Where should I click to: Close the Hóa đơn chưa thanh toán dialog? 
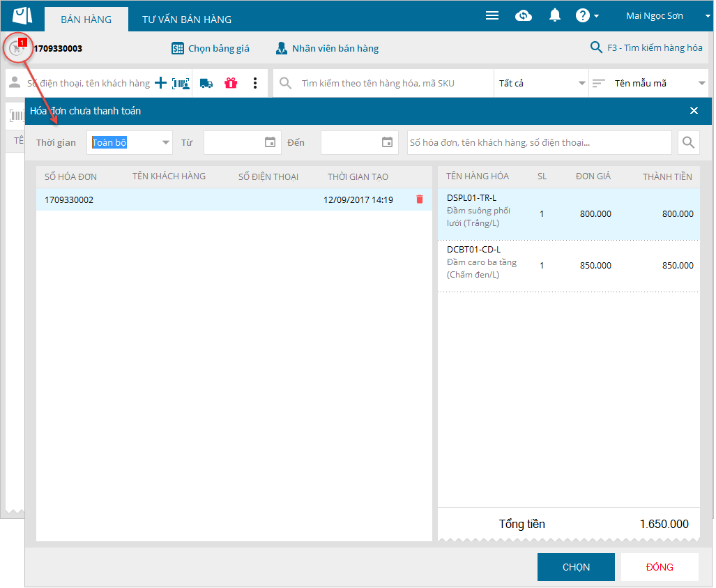(x=694, y=111)
